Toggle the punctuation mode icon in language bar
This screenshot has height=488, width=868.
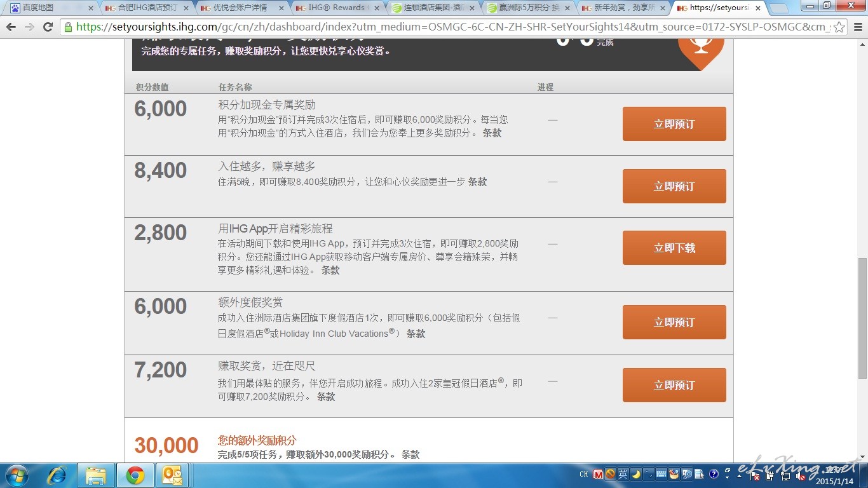pyautogui.click(x=648, y=474)
